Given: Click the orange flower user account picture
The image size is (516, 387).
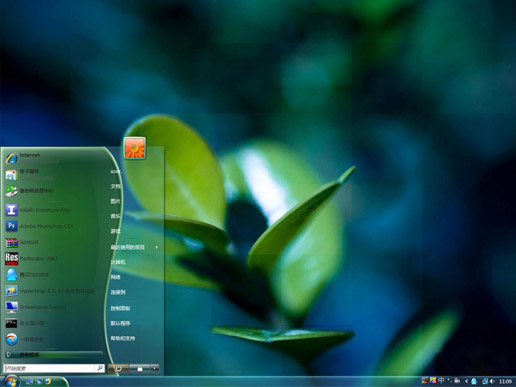Looking at the screenshot, I should click(x=135, y=148).
